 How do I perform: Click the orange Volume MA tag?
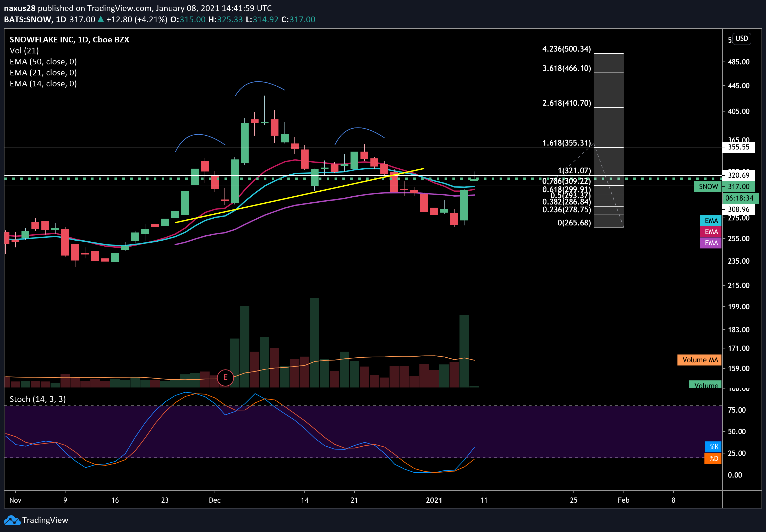click(700, 360)
